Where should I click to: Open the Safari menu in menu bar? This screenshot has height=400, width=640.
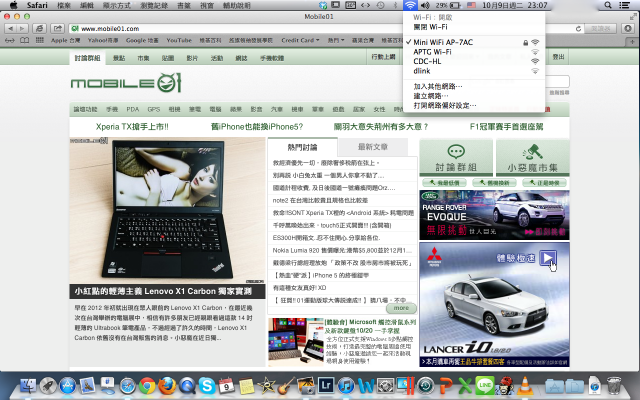(37, 5)
